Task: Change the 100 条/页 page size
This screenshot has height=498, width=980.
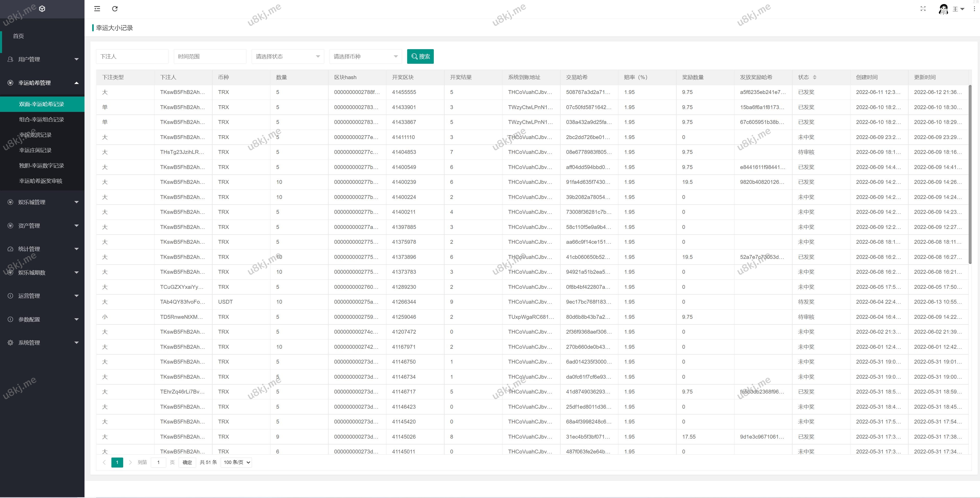Action: (237, 462)
